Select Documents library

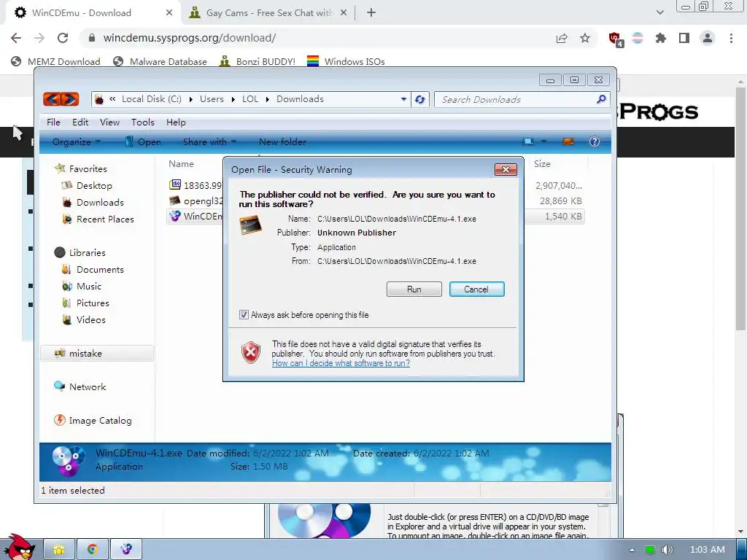(100, 270)
